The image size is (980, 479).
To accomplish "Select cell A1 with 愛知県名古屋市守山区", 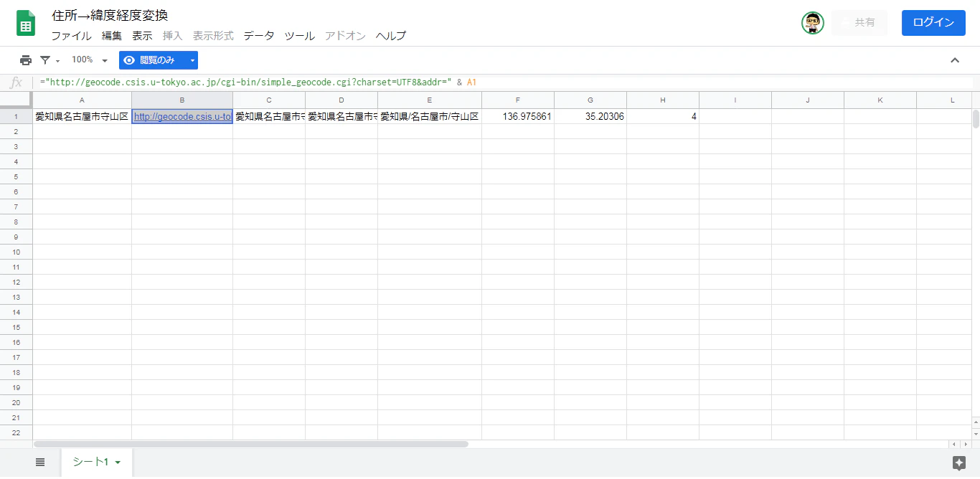I will point(82,116).
